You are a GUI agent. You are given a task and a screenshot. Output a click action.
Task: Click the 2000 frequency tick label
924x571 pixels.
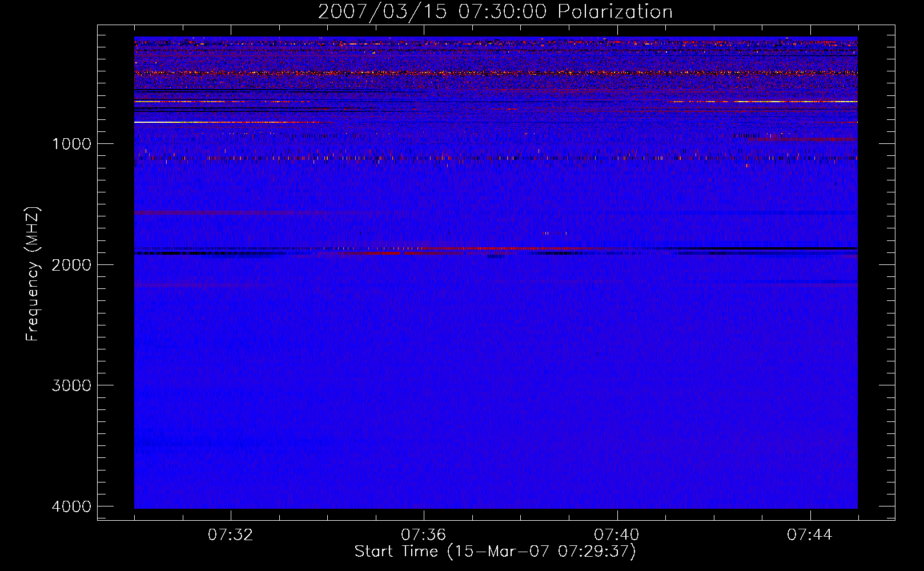tap(71, 264)
